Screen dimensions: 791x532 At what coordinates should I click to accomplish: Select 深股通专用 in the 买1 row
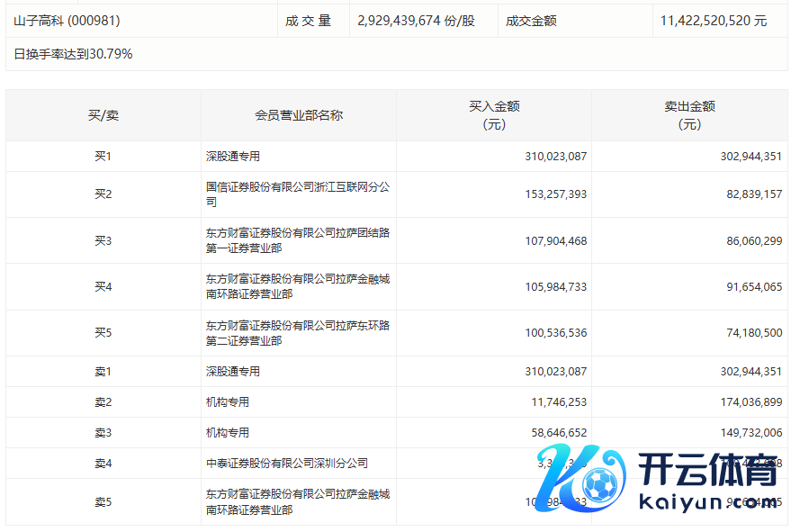pyautogui.click(x=233, y=157)
